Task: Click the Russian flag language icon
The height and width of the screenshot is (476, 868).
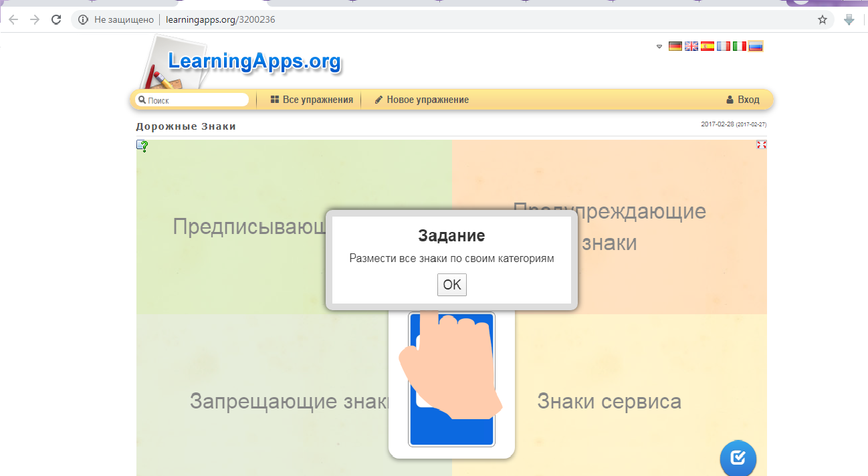Action: (x=756, y=46)
